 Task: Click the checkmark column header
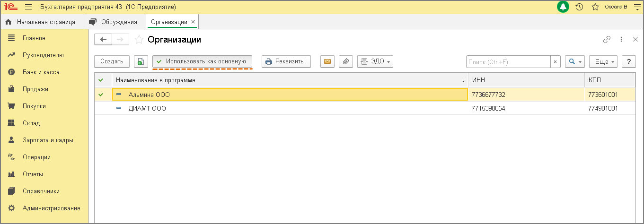pos(101,80)
